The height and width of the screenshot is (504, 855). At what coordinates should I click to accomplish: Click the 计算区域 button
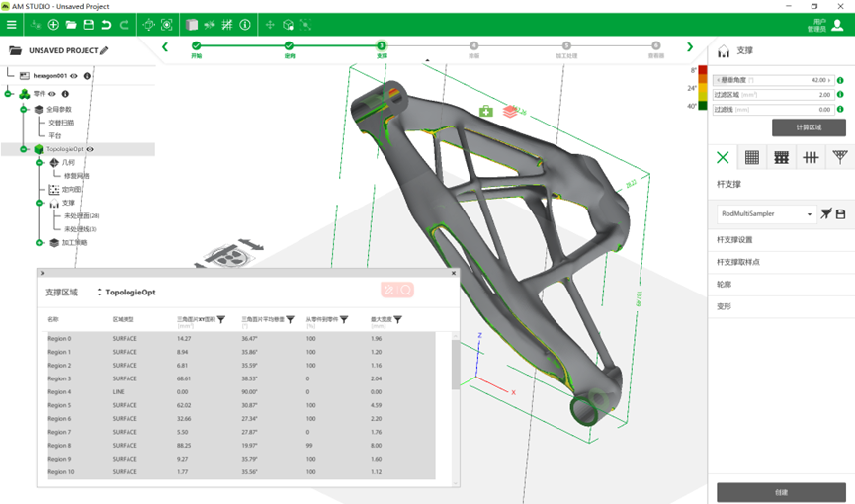pos(809,127)
